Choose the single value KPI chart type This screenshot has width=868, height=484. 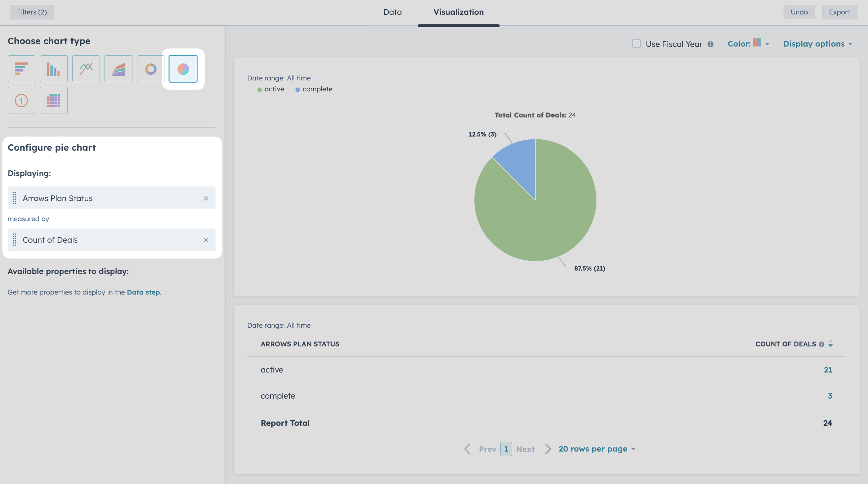[x=21, y=100]
